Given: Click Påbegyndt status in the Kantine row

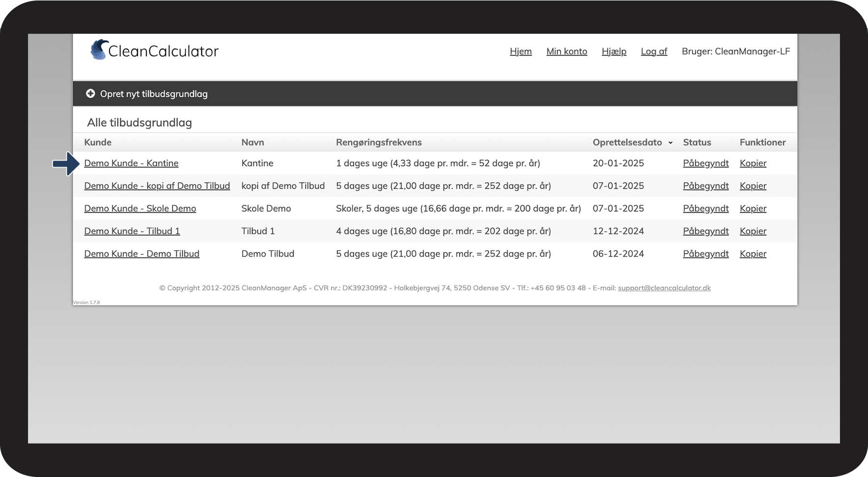Looking at the screenshot, I should pyautogui.click(x=706, y=163).
